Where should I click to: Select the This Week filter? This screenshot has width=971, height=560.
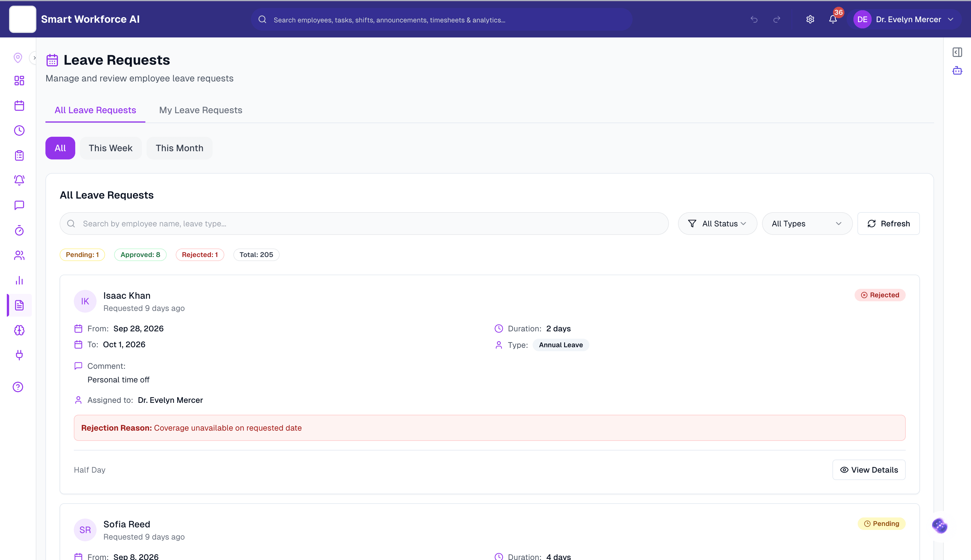[x=110, y=148]
